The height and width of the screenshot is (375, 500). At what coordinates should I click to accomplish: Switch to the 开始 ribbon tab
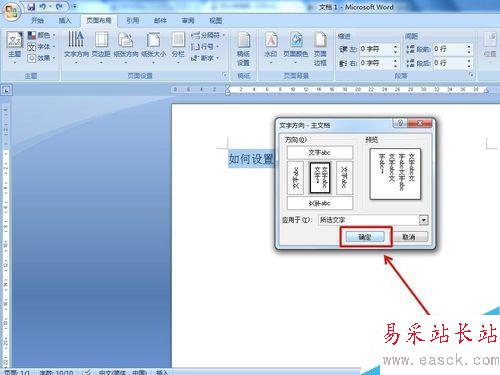(x=37, y=20)
